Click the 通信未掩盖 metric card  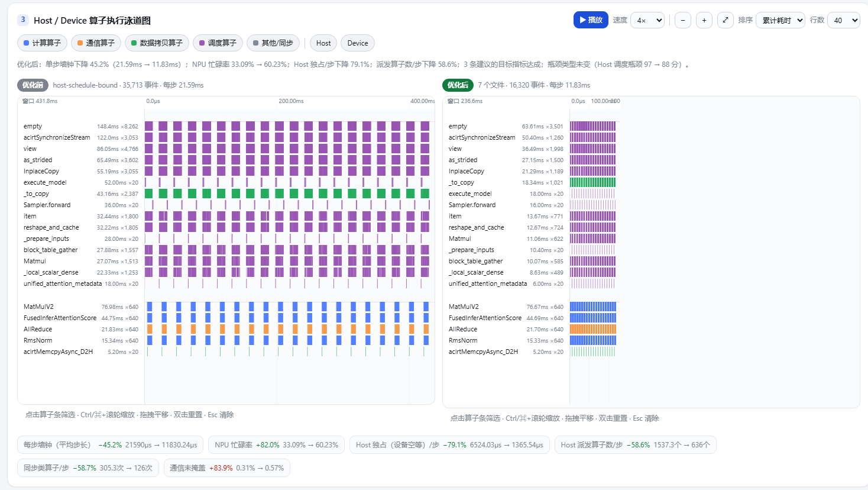[227, 468]
